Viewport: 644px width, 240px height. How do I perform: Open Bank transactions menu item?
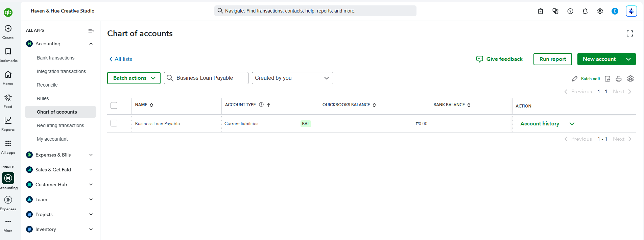pos(55,58)
